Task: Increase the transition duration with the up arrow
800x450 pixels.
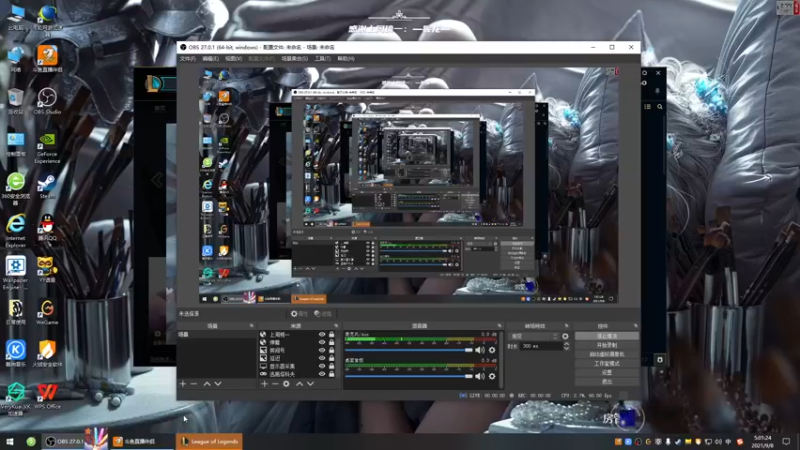Action: coord(566,344)
